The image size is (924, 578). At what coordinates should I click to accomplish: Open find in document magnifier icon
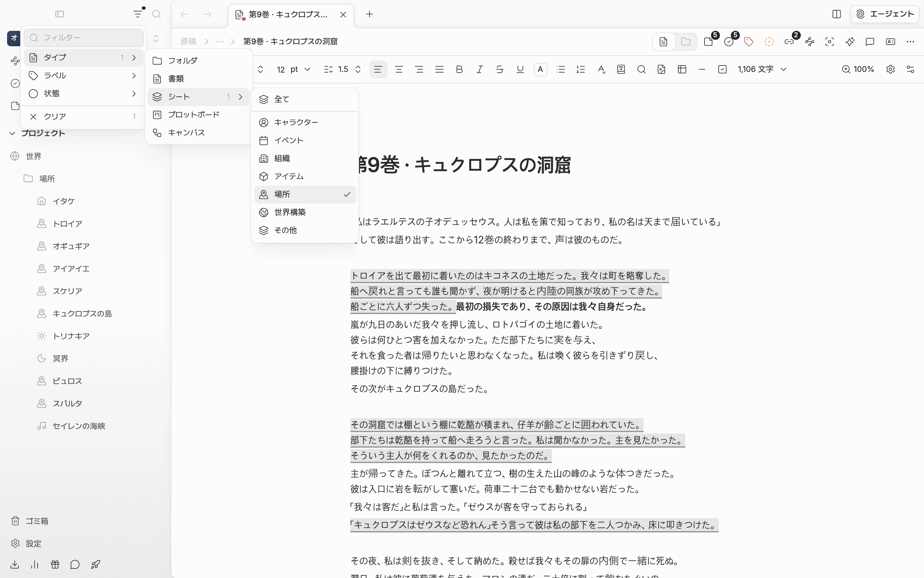point(641,69)
